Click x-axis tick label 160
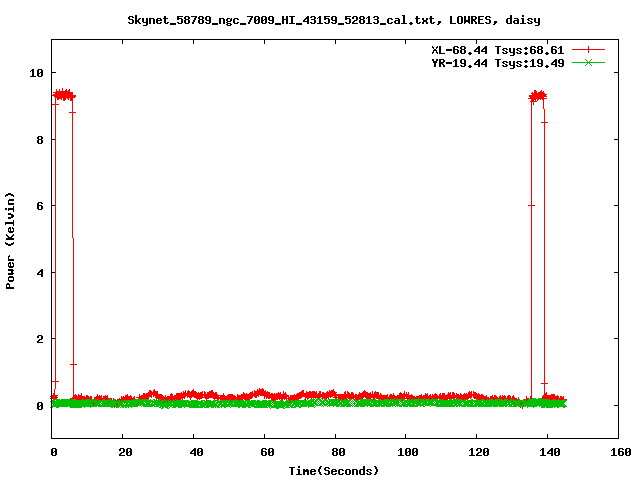This screenshot has width=640, height=480. click(621, 452)
